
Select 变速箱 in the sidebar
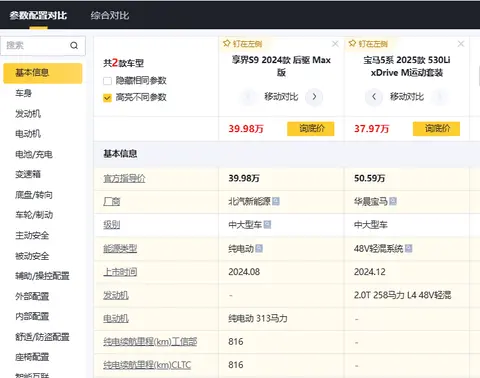28,174
